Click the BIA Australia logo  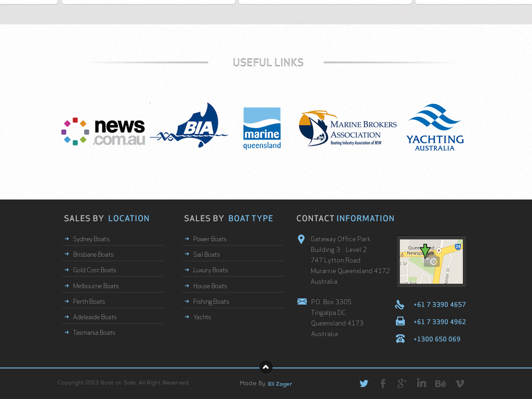(x=189, y=126)
